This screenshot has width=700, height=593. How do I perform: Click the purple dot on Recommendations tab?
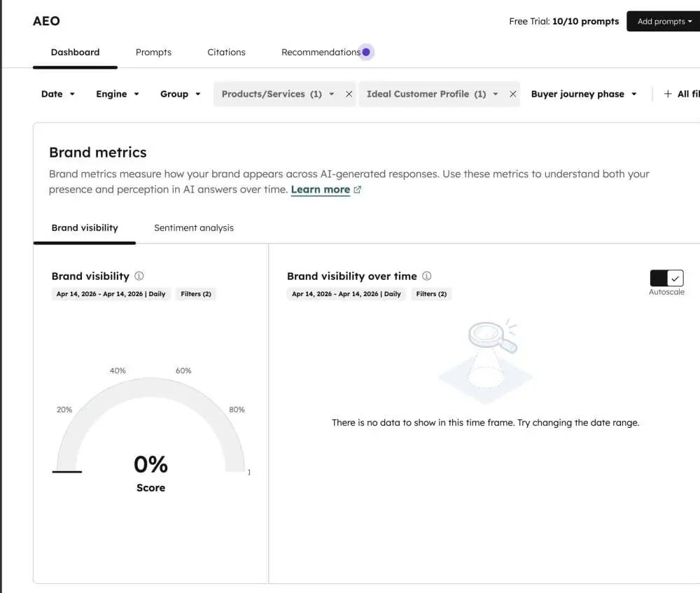click(366, 52)
